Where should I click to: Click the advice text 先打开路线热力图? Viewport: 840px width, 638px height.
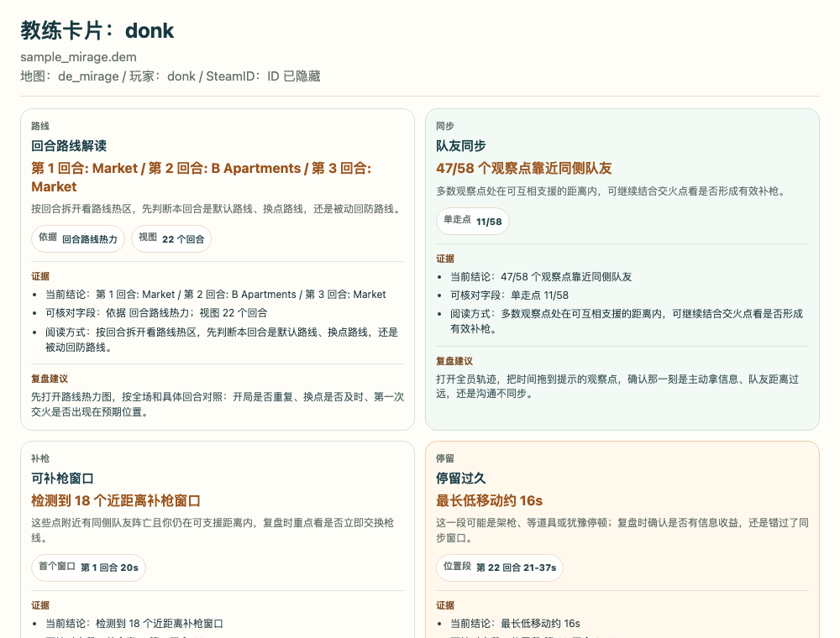pyautogui.click(x=218, y=404)
